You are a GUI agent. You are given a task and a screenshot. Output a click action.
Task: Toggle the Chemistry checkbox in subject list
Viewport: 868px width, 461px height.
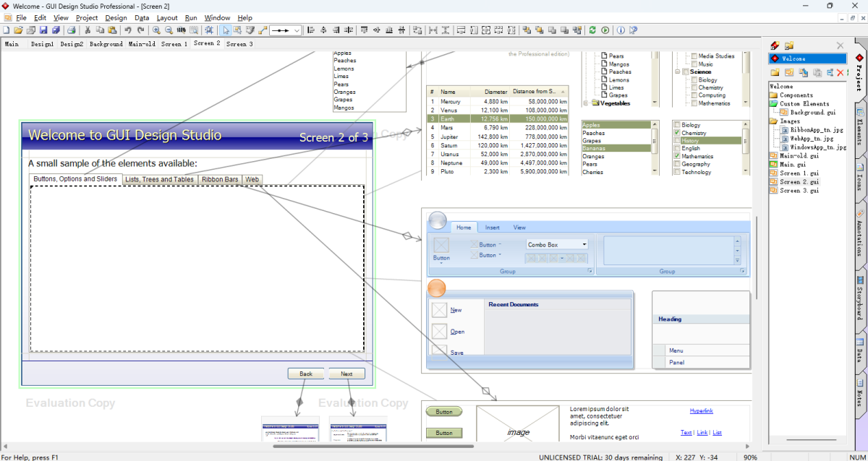pos(677,133)
